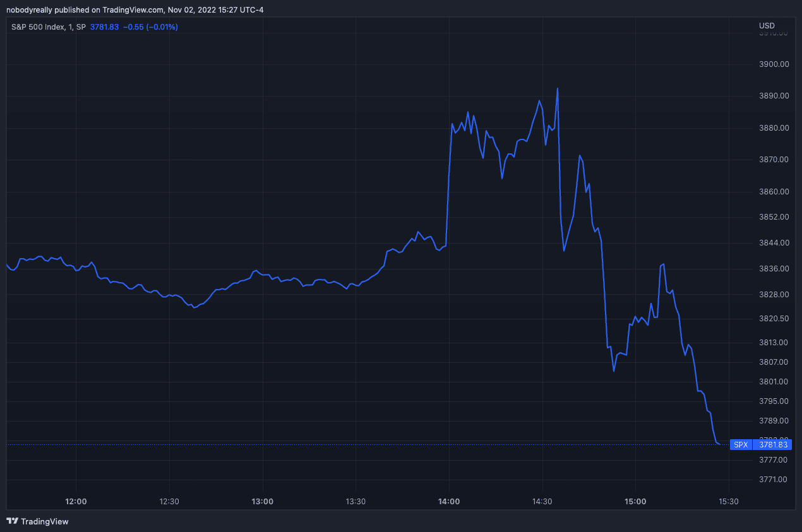The height and width of the screenshot is (532, 802).
Task: Click the 13:30 time axis label
Action: tap(356, 502)
